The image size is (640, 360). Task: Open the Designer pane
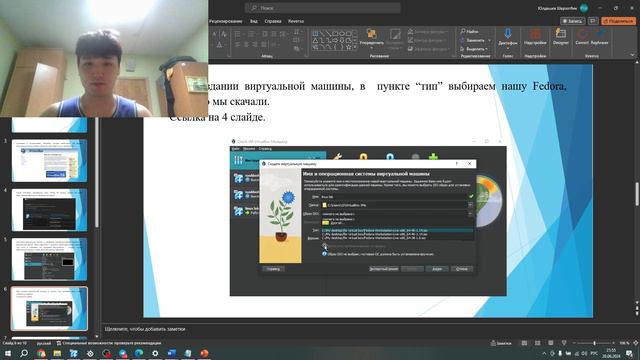(x=561, y=38)
